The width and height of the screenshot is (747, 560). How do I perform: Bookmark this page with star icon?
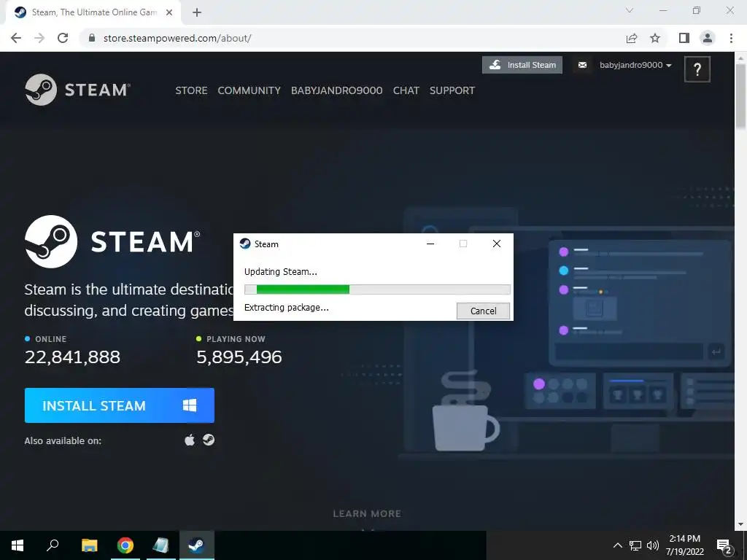[655, 38]
